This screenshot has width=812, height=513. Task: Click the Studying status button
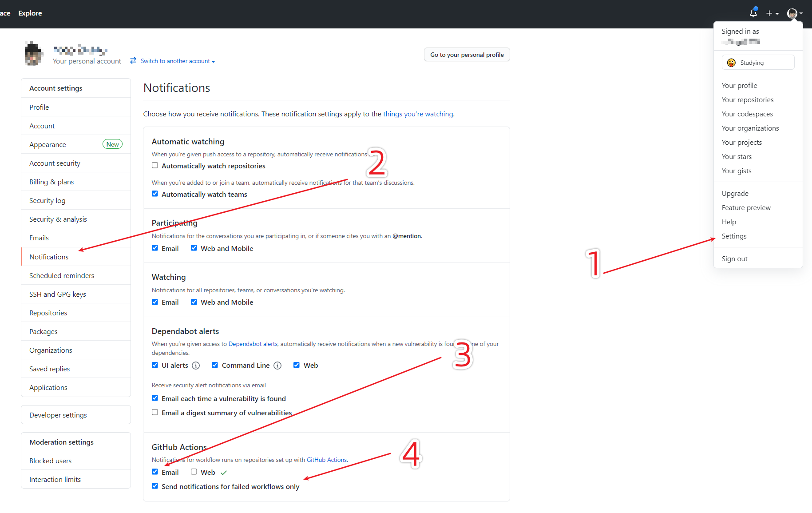[x=758, y=63]
